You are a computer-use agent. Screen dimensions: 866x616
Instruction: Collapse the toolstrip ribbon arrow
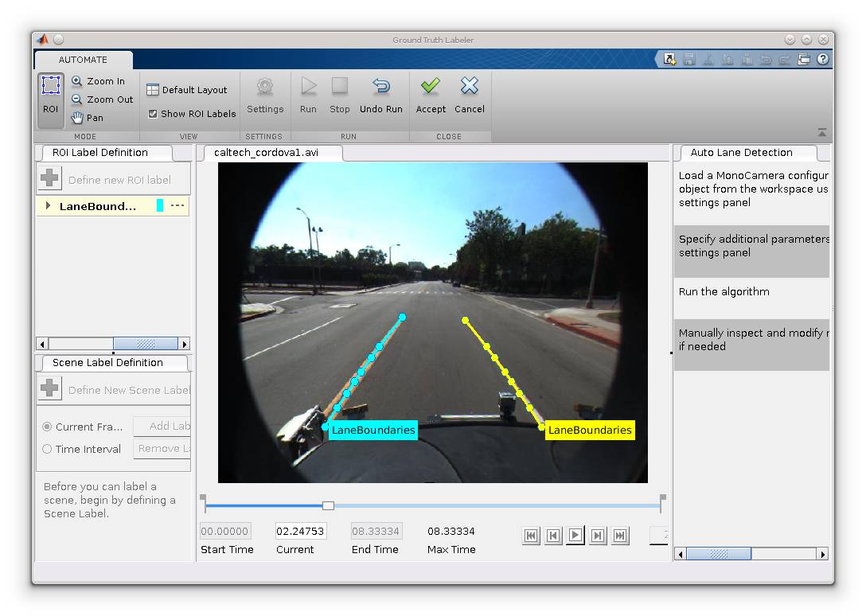tap(822, 133)
